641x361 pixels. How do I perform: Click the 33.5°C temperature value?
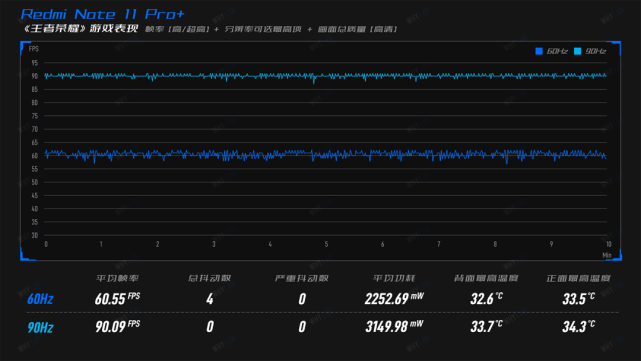coord(578,298)
